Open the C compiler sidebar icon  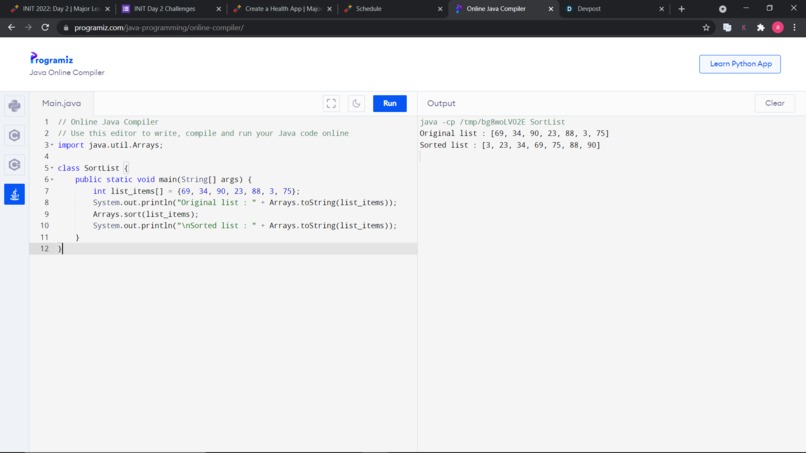(x=14, y=135)
